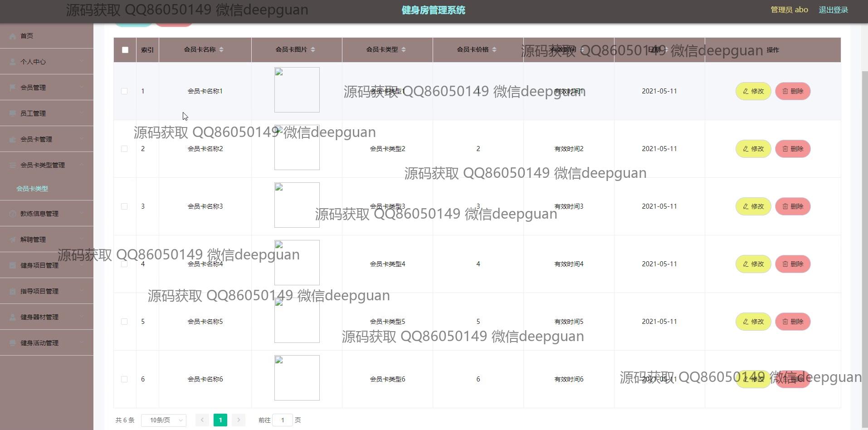Click the flag icon beside 会员管理
The image size is (868, 430).
click(x=13, y=88)
